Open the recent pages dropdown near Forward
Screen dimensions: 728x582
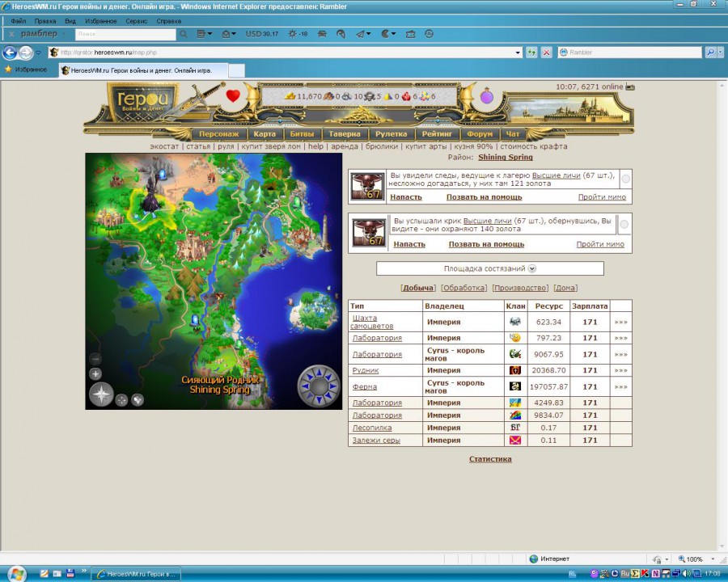click(x=39, y=53)
